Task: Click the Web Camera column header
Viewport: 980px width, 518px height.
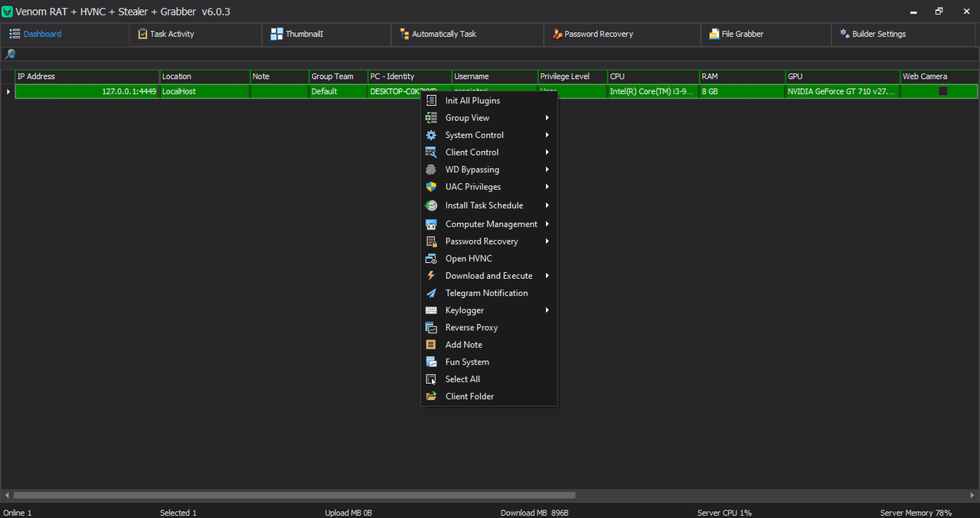Action: (939, 77)
